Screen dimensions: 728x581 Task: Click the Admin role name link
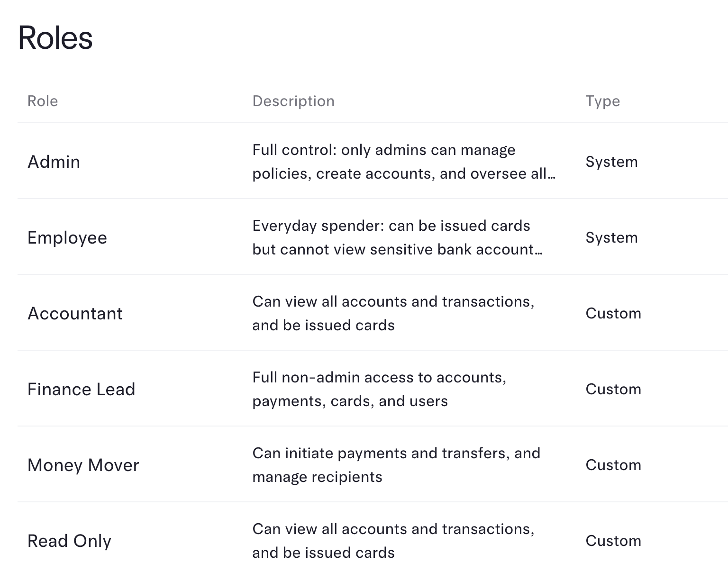[54, 162]
